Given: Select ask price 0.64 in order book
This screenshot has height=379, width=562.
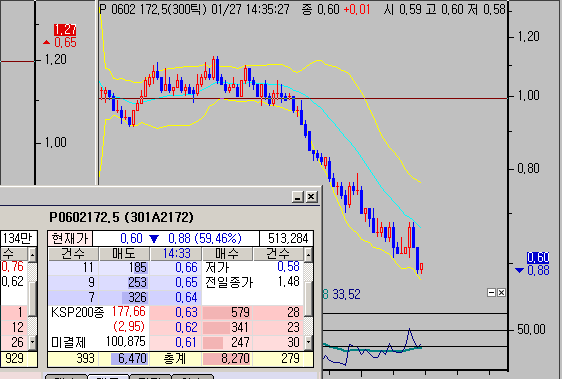Looking at the screenshot, I should click(x=186, y=297).
